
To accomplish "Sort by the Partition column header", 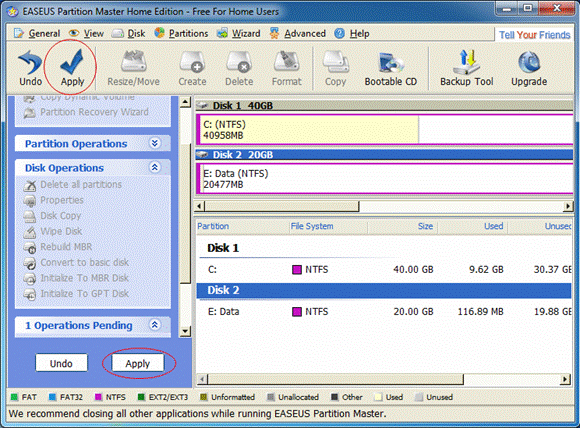I will (242, 226).
